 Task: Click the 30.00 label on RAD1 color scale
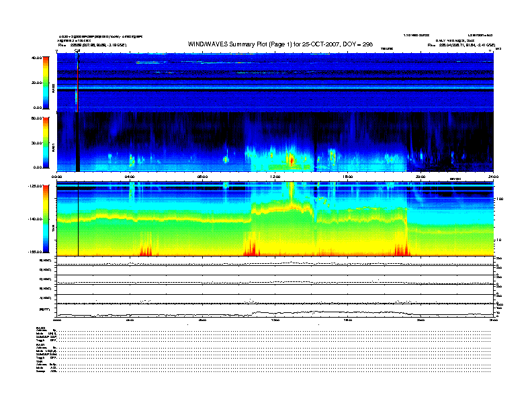coord(37,143)
